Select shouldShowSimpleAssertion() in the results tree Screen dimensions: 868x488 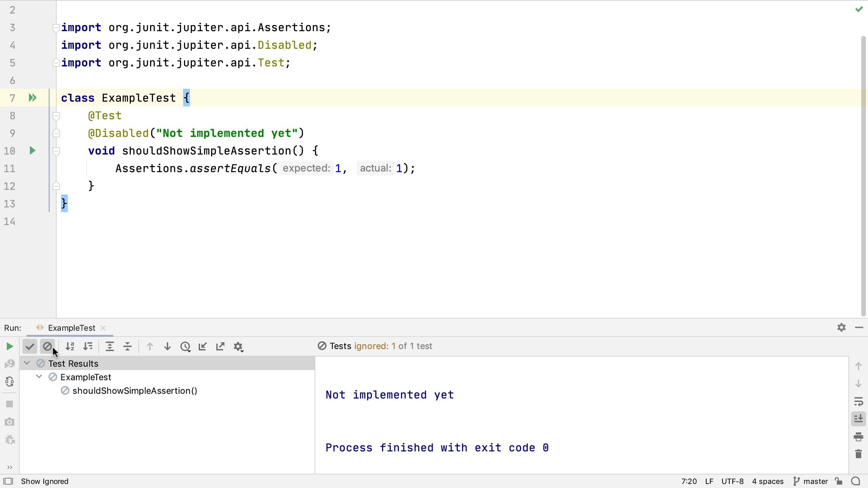[x=135, y=391]
